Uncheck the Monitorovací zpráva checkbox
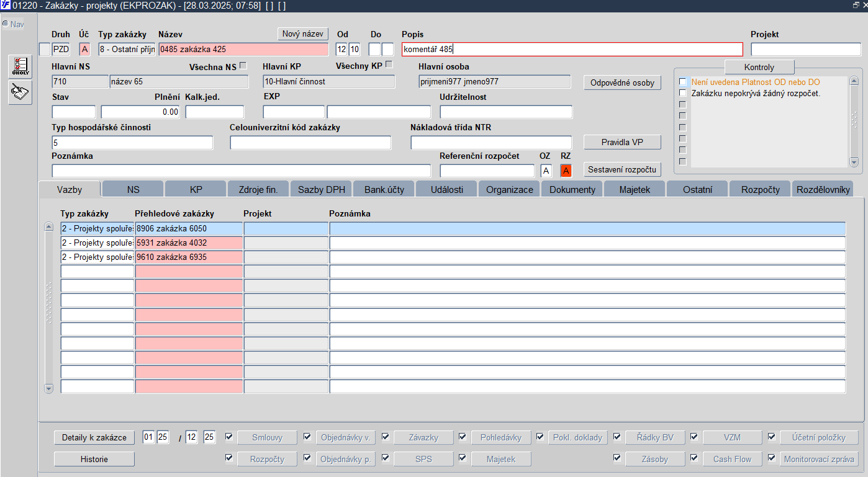 tap(772, 458)
